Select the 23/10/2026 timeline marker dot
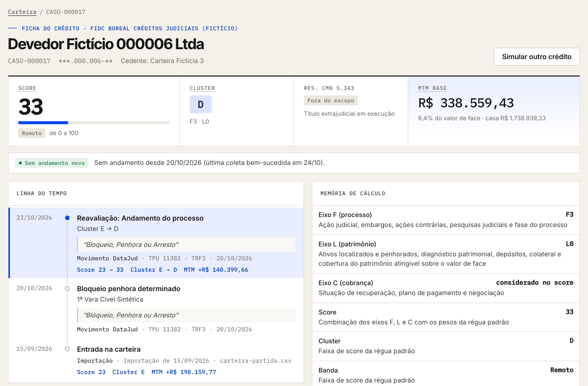Screen dimensions: 588x386 (67, 218)
